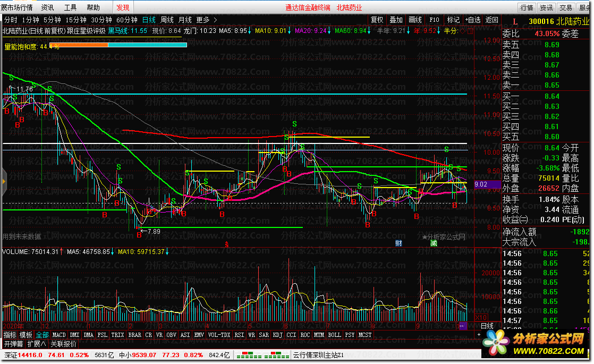This screenshot has height=364, width=594.
Task: Click the purple date marker on time axis
Action: pyautogui.click(x=463, y=326)
